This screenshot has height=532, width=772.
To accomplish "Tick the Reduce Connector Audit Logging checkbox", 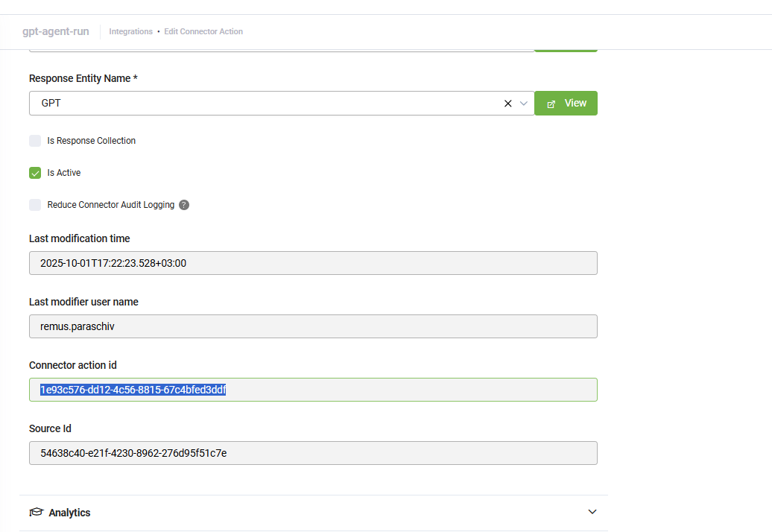I will tap(35, 205).
